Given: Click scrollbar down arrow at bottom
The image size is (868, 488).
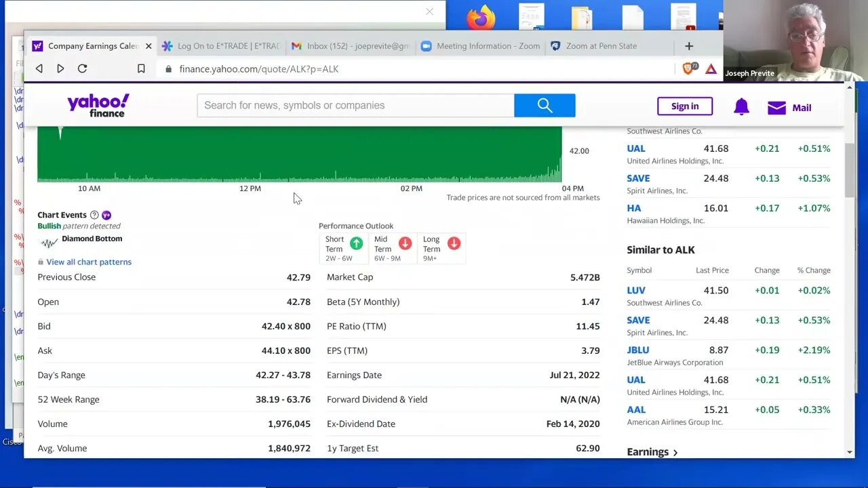Looking at the screenshot, I should [850, 452].
